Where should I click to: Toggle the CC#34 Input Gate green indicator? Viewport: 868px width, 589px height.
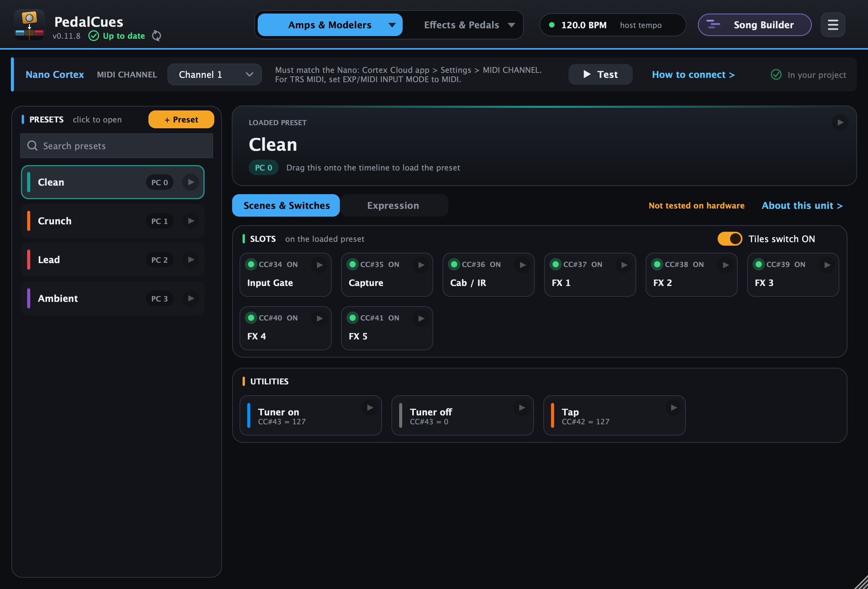[x=251, y=264]
